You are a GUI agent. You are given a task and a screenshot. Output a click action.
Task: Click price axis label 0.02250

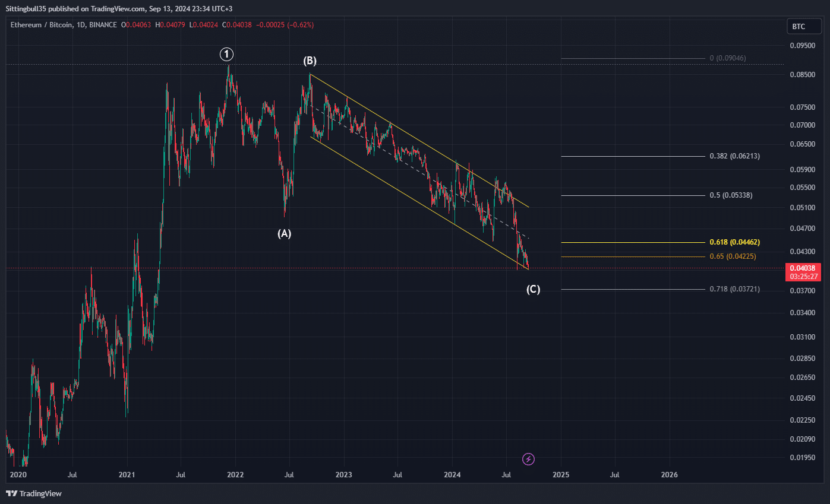(x=803, y=420)
